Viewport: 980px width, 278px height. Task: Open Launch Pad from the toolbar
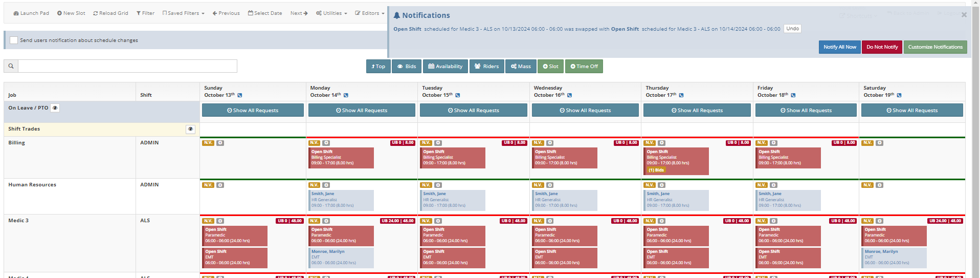[x=31, y=13]
